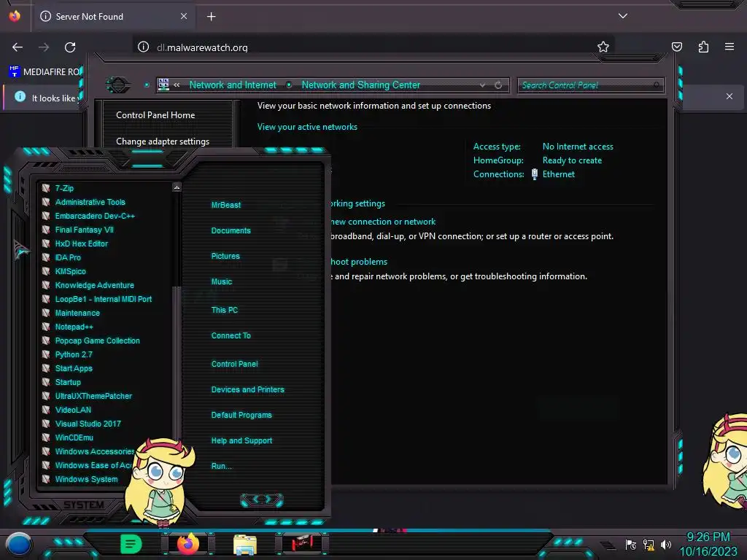Open the Start Apps folder

74,368
